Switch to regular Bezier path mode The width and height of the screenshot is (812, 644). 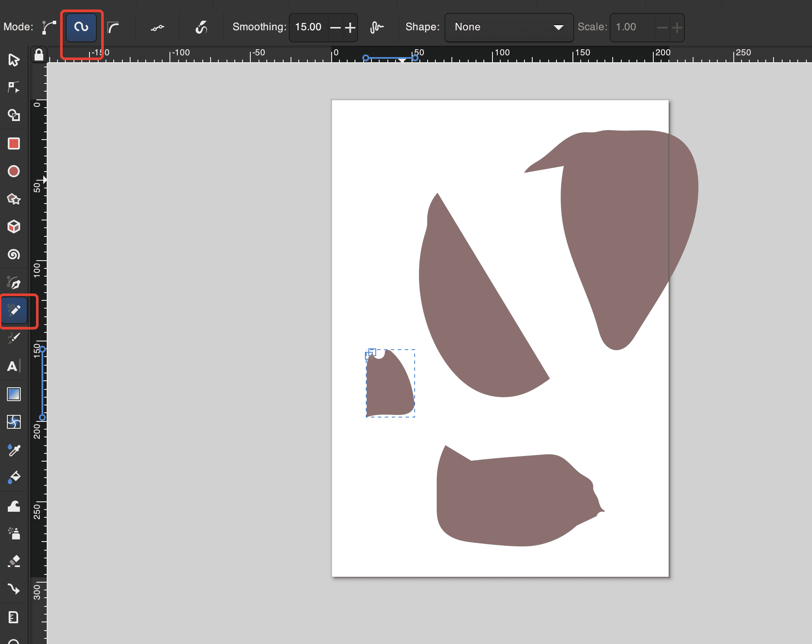point(49,27)
